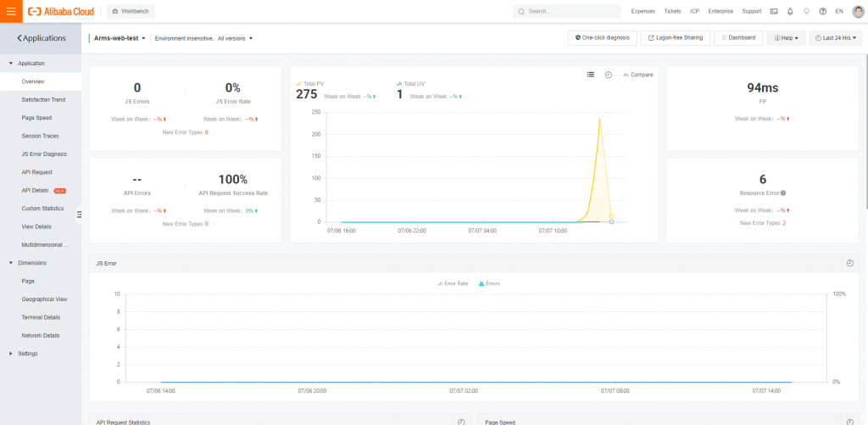Switch PV chart to list view icon
The width and height of the screenshot is (868, 425).
click(x=591, y=75)
